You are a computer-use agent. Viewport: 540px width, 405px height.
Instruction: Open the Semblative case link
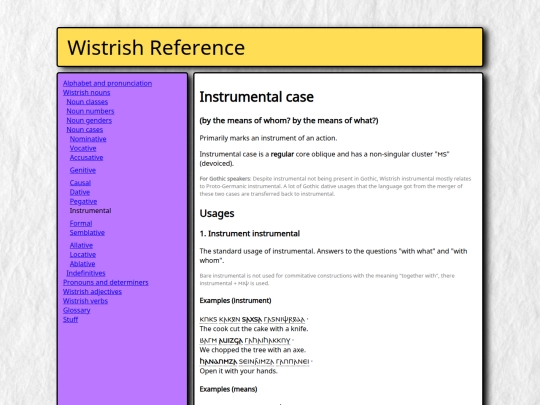(x=87, y=233)
